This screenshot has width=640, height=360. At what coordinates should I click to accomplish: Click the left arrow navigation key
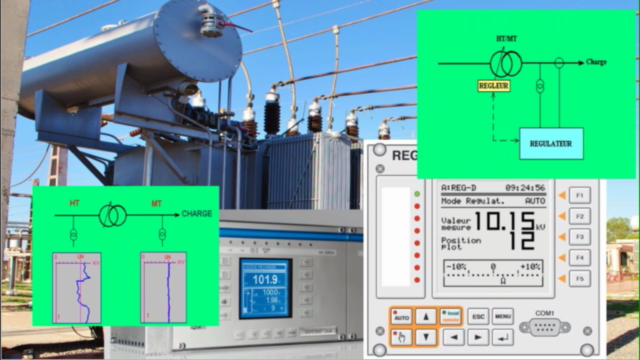pyautogui.click(x=453, y=338)
